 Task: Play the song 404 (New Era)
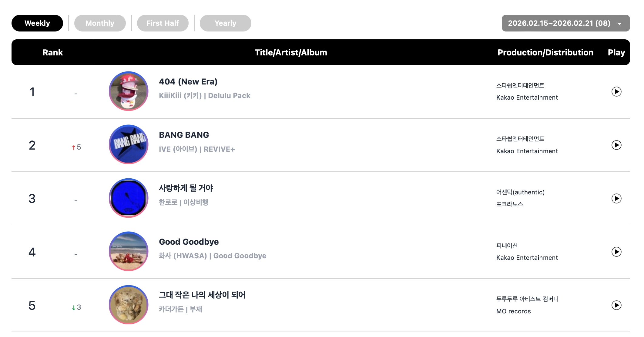tap(616, 91)
